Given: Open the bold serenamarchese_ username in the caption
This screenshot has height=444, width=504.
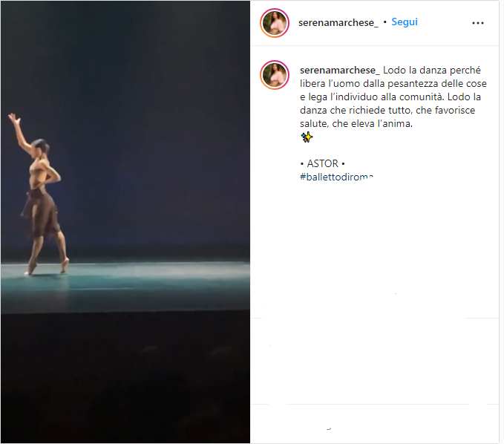Looking at the screenshot, I should point(340,70).
